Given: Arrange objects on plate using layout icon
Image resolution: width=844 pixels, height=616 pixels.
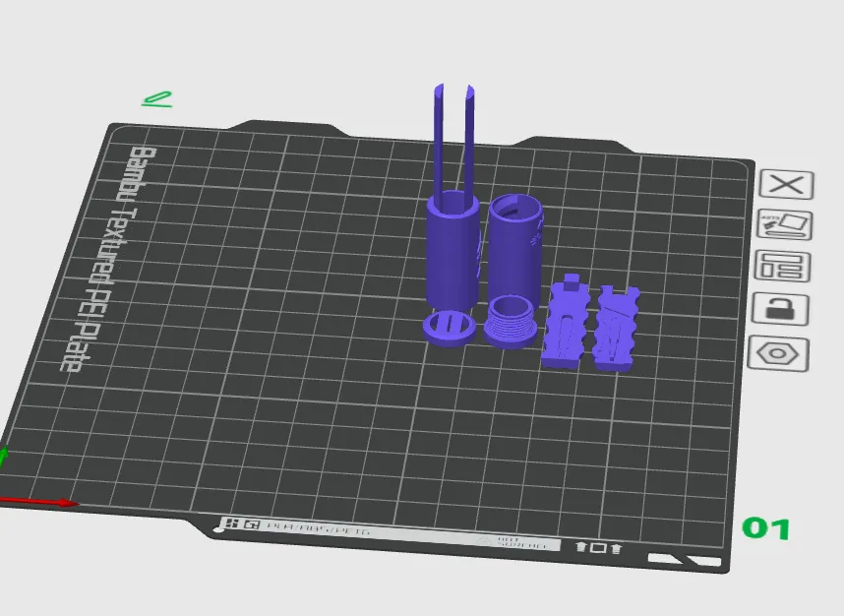Looking at the screenshot, I should pyautogui.click(x=783, y=267).
